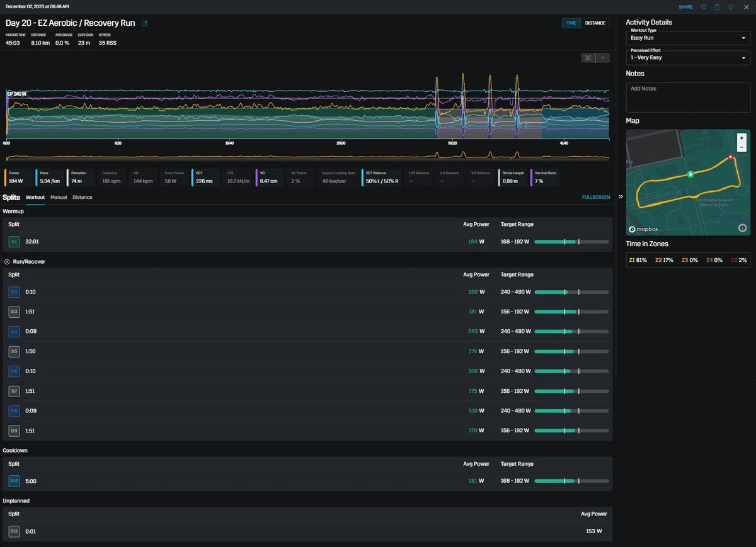This screenshot has height=547, width=756.
Task: Click the scissors trim tool
Action: coord(588,58)
